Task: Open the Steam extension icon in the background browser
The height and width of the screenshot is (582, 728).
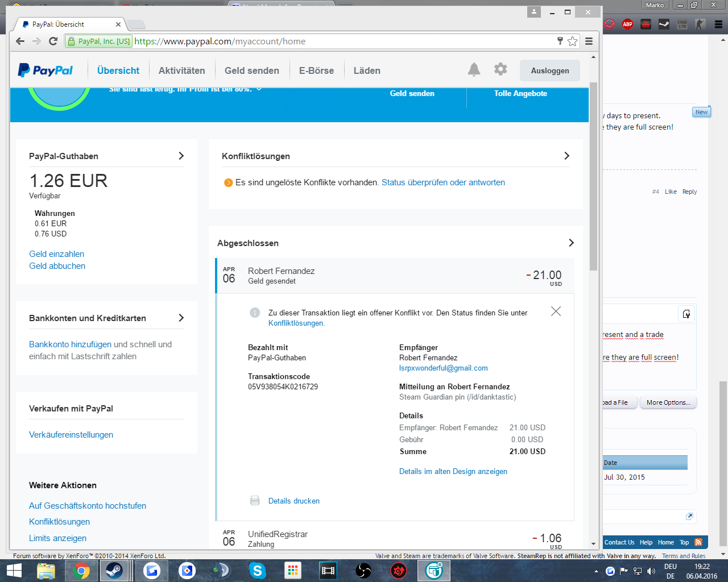Action: [x=664, y=24]
